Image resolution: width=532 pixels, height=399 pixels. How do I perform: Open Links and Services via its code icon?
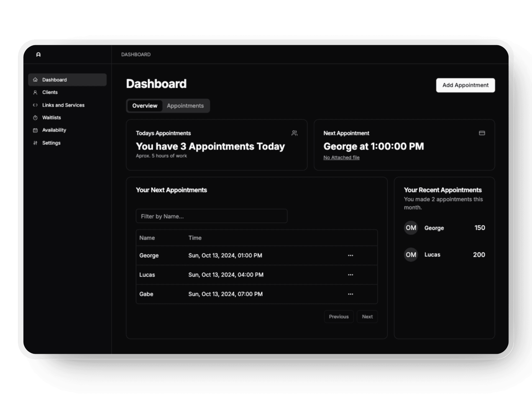35,105
